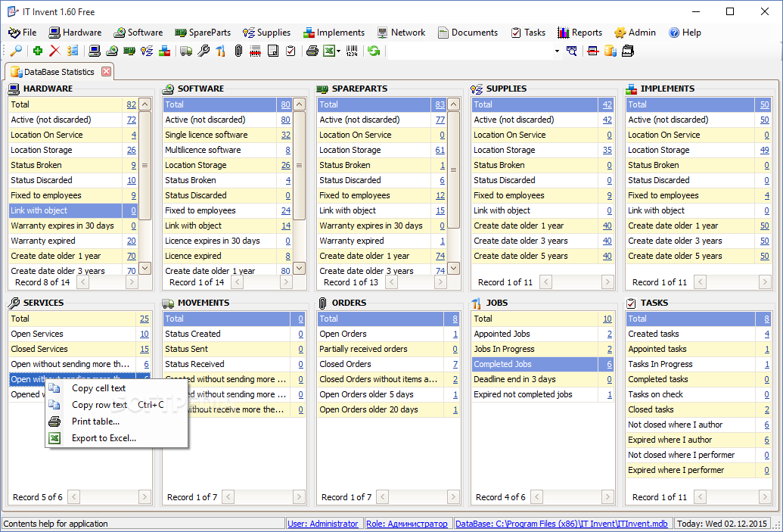The image size is (783, 532).
Task: Open the File menu
Action: pos(23,33)
